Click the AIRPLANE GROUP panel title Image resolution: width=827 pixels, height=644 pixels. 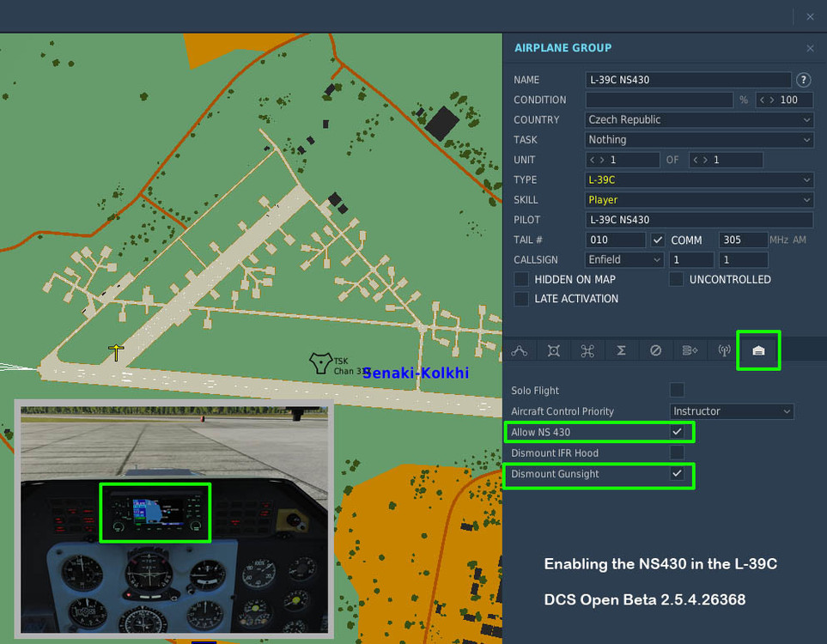[x=562, y=48]
